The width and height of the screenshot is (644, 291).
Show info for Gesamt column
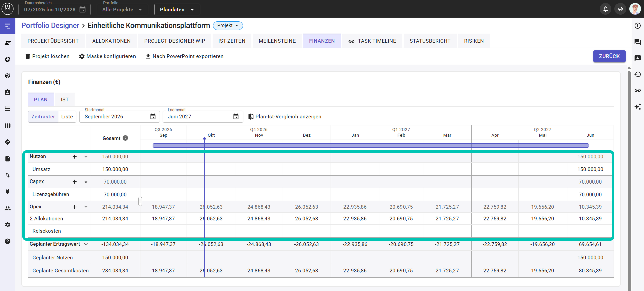tap(125, 138)
